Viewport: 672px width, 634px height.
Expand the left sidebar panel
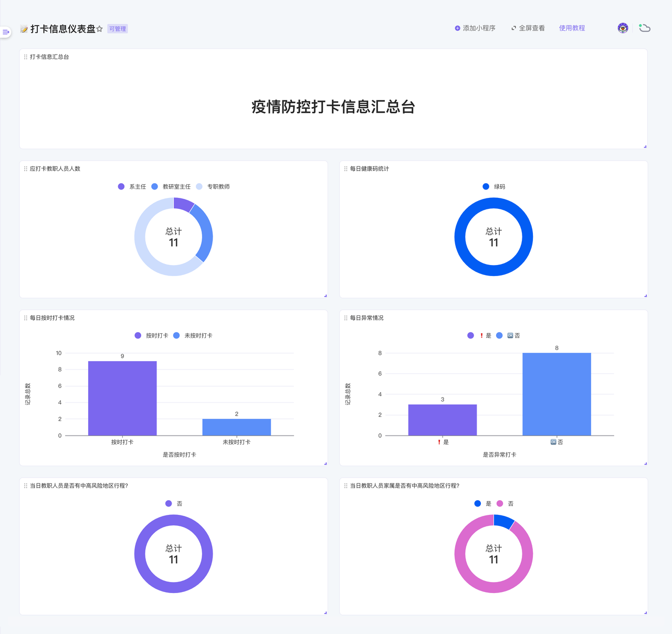click(x=6, y=32)
